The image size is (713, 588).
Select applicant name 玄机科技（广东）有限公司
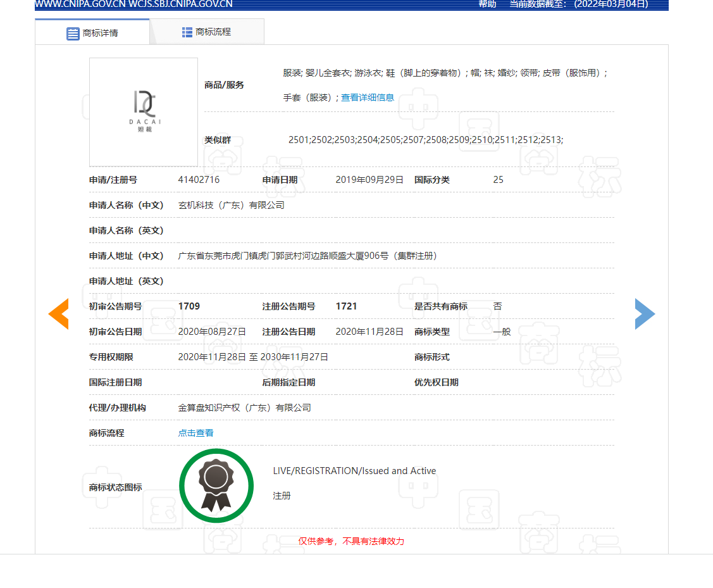click(x=231, y=205)
